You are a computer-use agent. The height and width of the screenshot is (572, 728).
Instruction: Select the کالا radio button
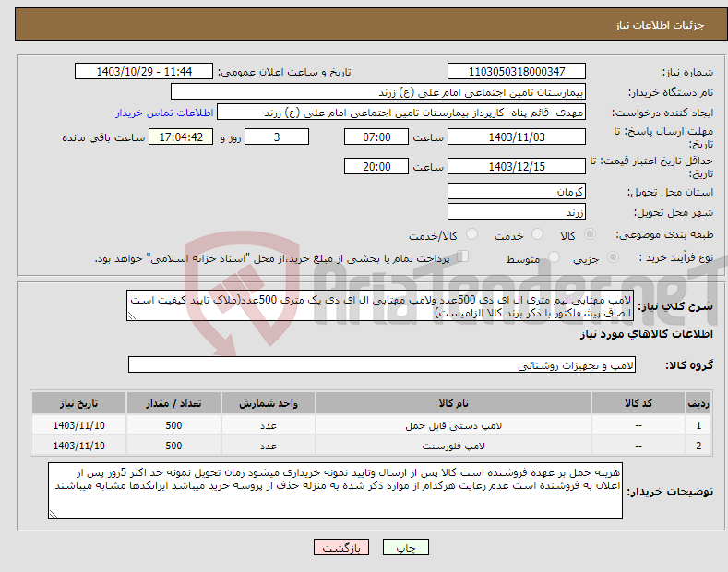(590, 234)
